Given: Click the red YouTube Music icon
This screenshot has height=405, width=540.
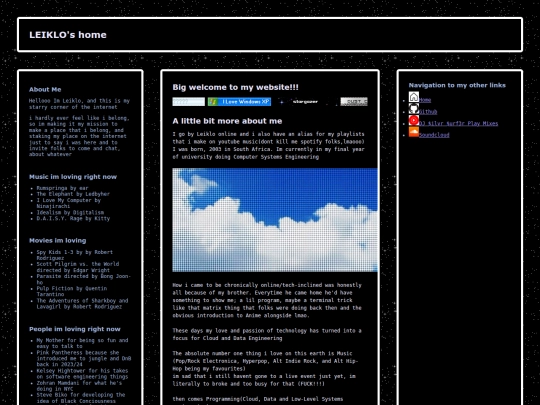Looking at the screenshot, I should click(414, 120).
